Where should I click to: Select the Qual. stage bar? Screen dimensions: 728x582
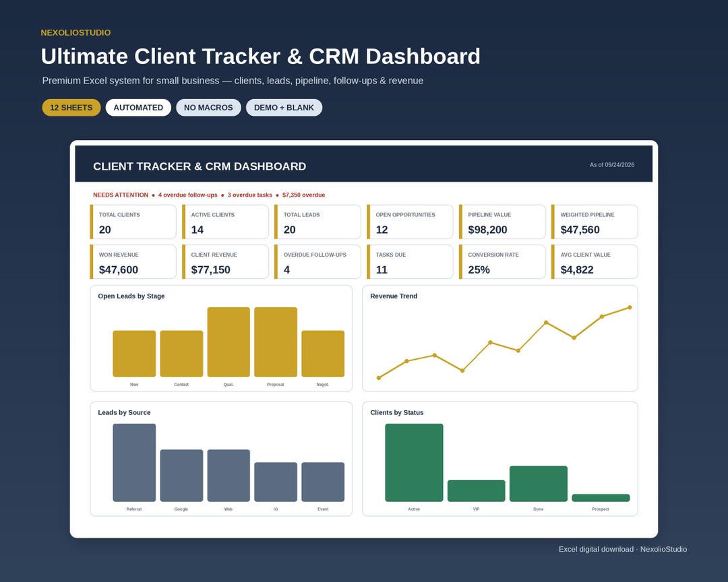click(x=229, y=342)
